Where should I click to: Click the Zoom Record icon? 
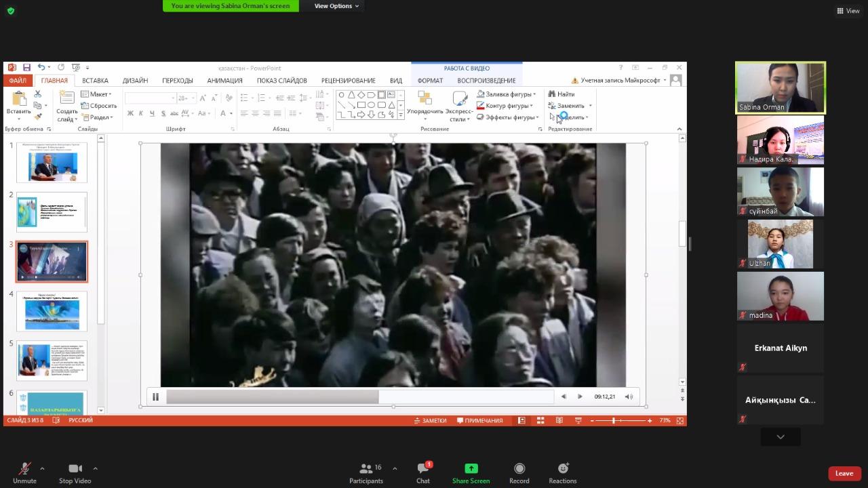coord(519,469)
